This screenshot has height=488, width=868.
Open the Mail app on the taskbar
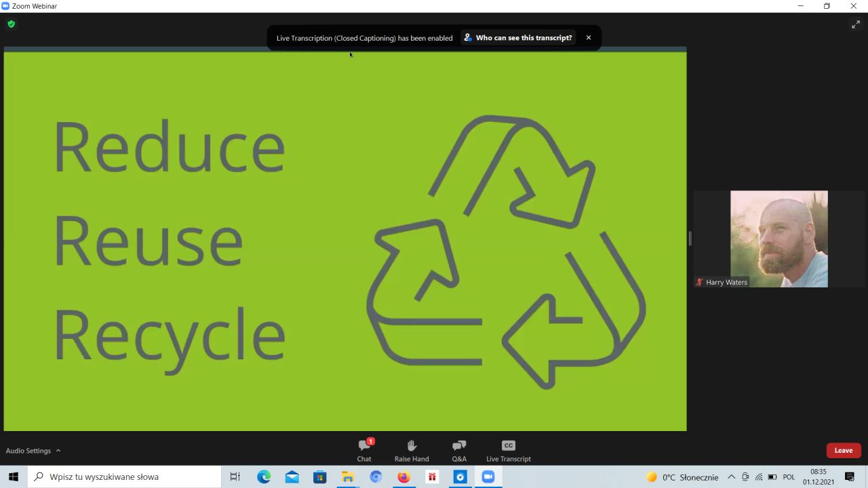click(292, 477)
